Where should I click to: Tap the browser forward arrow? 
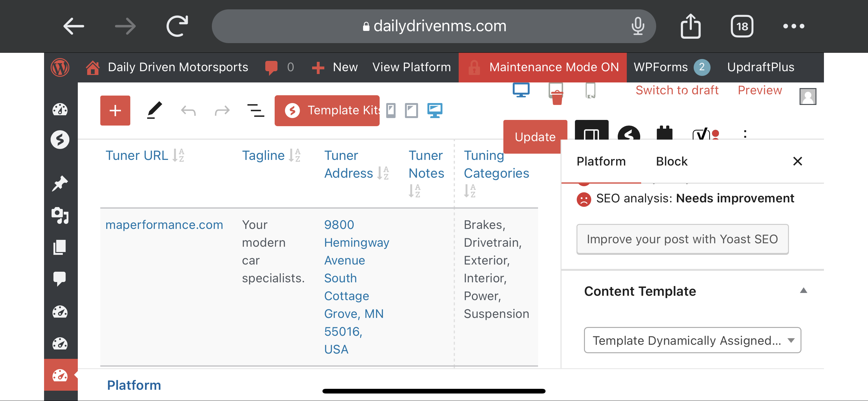pos(125,26)
